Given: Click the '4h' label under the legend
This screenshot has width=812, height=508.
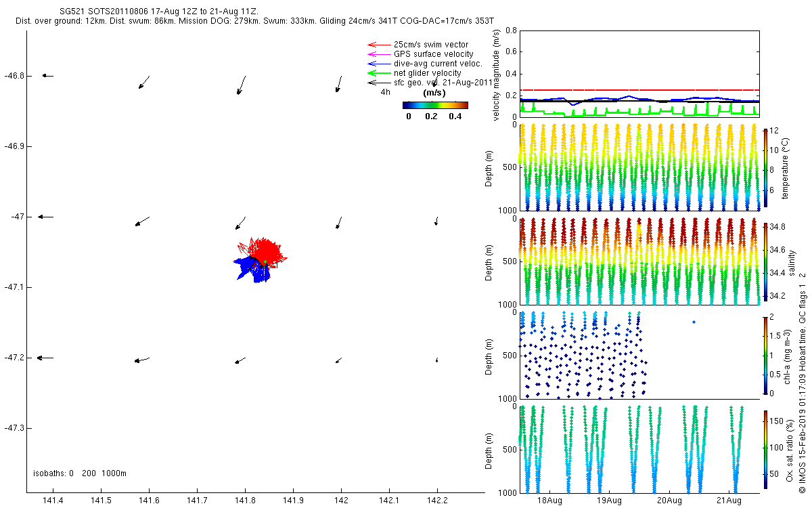Looking at the screenshot, I should pyautogui.click(x=386, y=92).
